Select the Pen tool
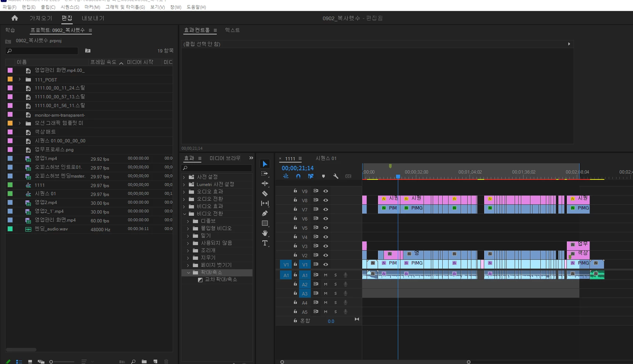The width and height of the screenshot is (633, 364). click(x=265, y=213)
